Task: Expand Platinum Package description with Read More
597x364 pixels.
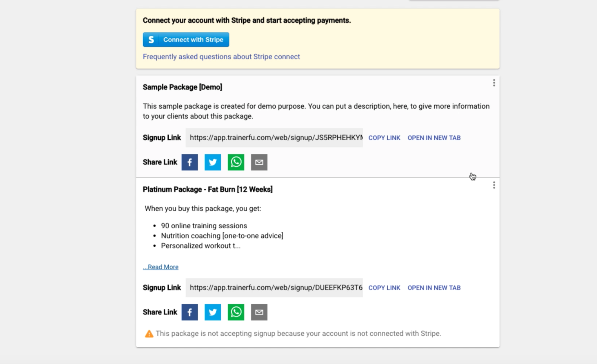Action: pos(161,267)
